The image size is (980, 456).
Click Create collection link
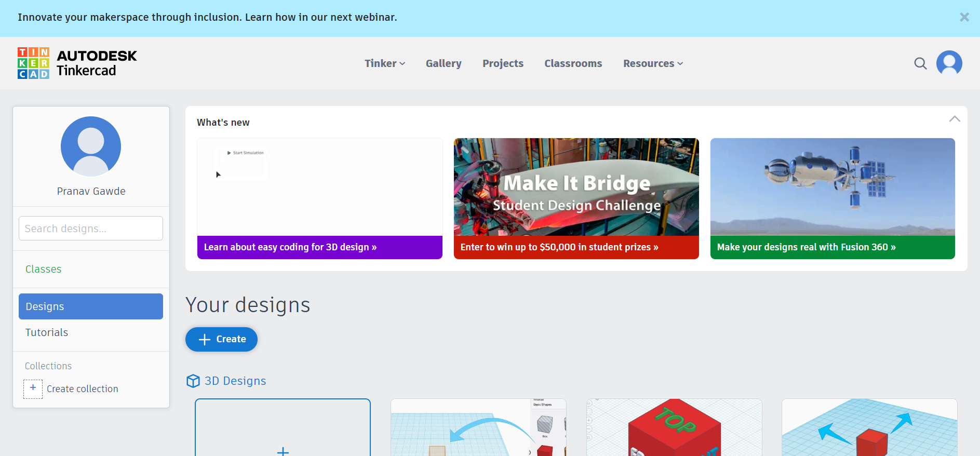pyautogui.click(x=83, y=389)
